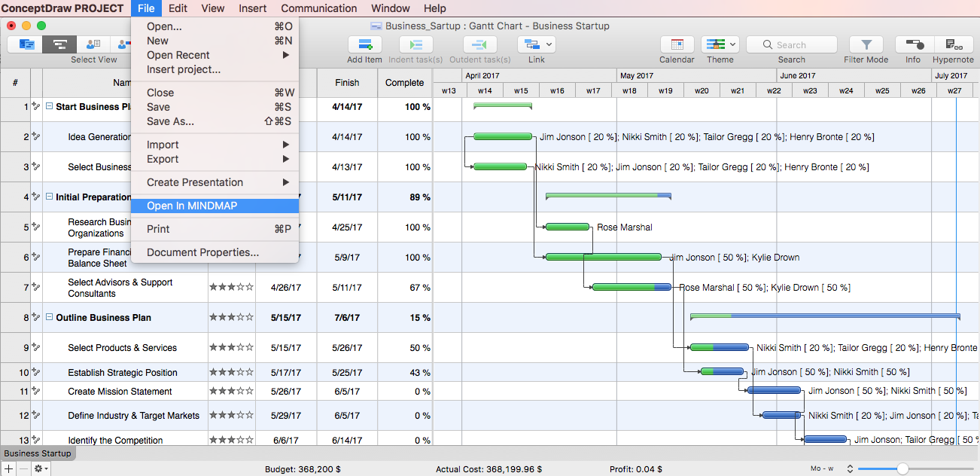Click the Profit: 0.04 $ status text

636,469
